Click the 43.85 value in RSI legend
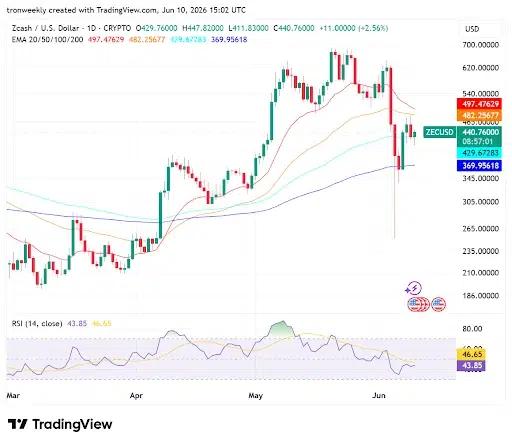The height and width of the screenshot is (444, 512). 77,323
